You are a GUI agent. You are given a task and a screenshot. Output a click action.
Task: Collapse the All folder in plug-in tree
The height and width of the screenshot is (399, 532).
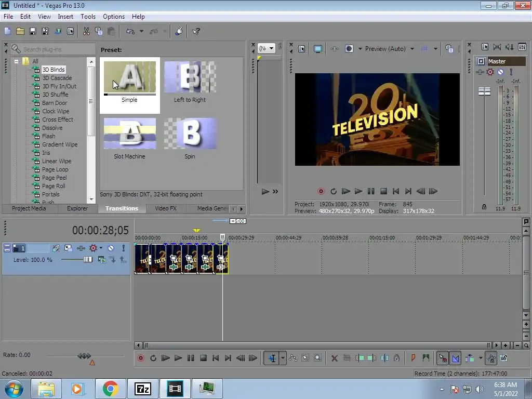coord(16,61)
